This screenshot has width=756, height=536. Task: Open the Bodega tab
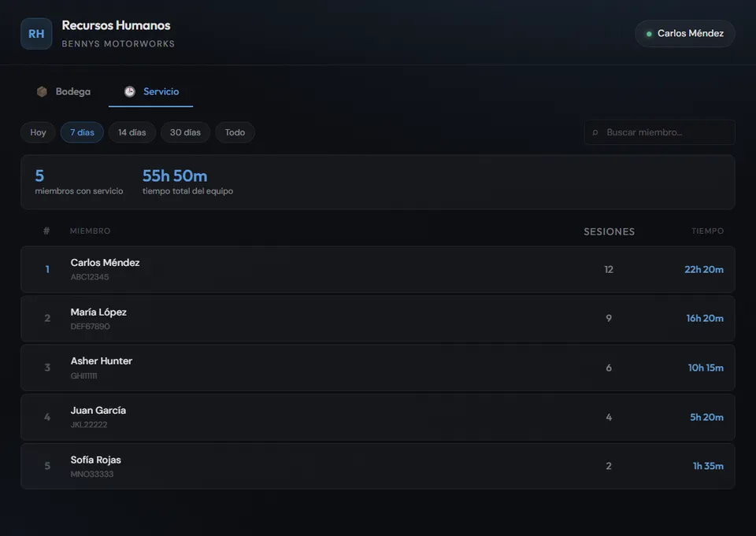pos(64,91)
